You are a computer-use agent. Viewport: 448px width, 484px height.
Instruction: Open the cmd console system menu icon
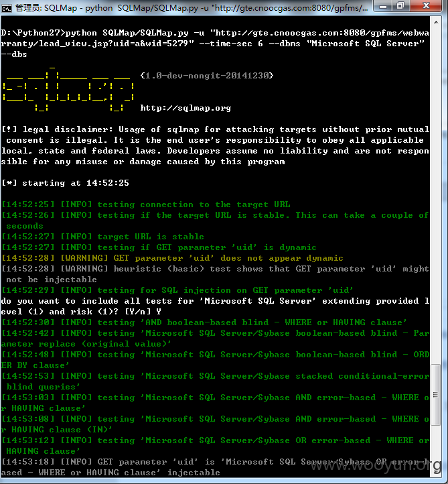[x=6, y=8]
